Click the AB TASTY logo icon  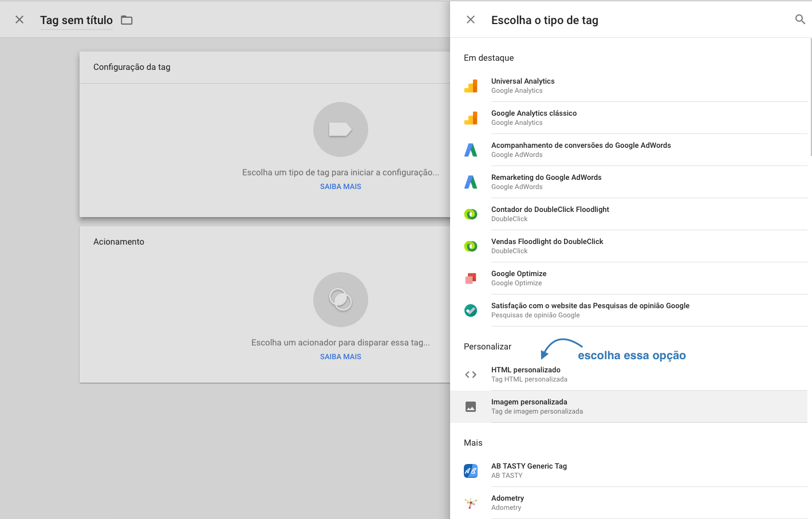(x=471, y=471)
